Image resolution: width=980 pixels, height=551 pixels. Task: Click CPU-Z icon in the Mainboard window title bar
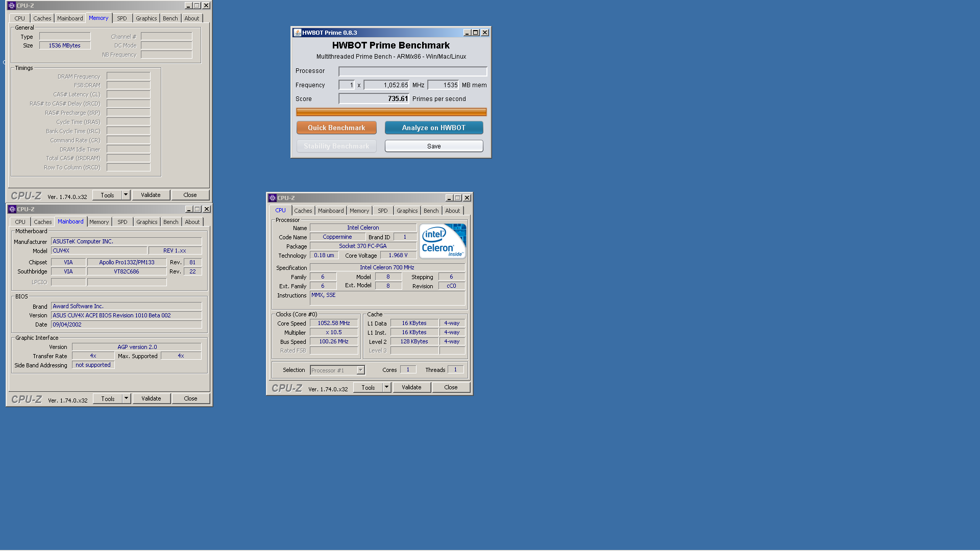[x=12, y=209]
